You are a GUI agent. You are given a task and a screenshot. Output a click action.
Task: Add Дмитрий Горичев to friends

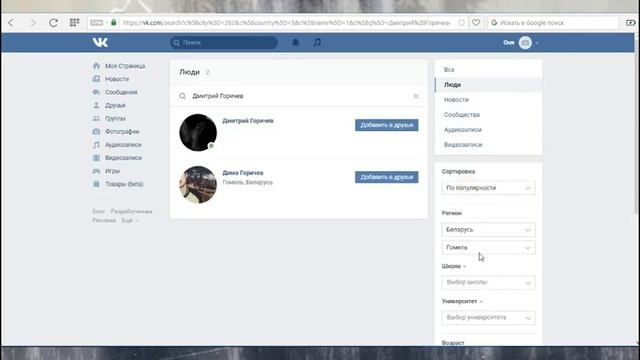(387, 125)
